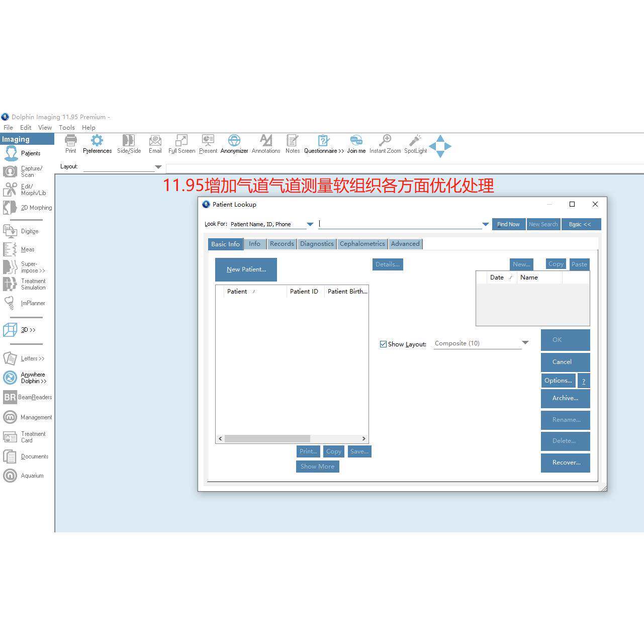Expand the main Layout dropdown
The image size is (644, 644).
158,167
